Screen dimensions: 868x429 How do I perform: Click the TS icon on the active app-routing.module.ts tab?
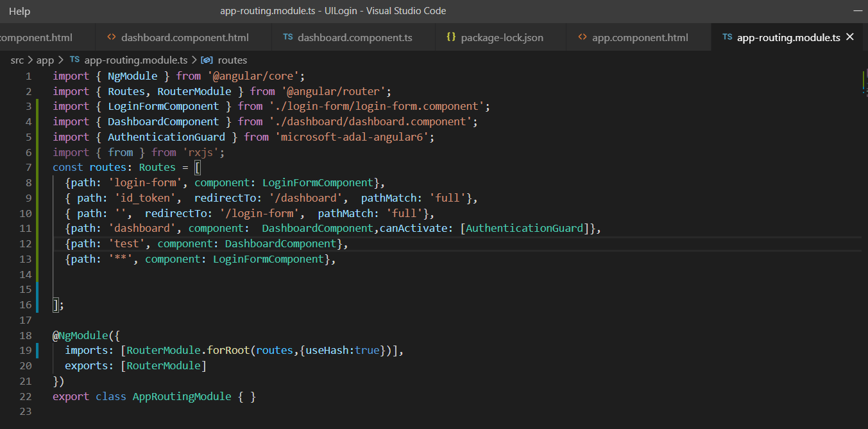pyautogui.click(x=726, y=37)
